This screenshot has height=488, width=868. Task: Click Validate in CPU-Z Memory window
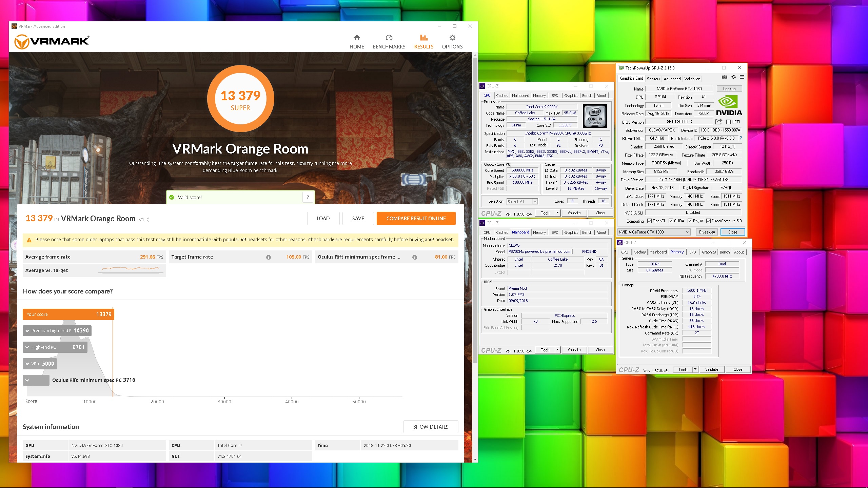712,369
